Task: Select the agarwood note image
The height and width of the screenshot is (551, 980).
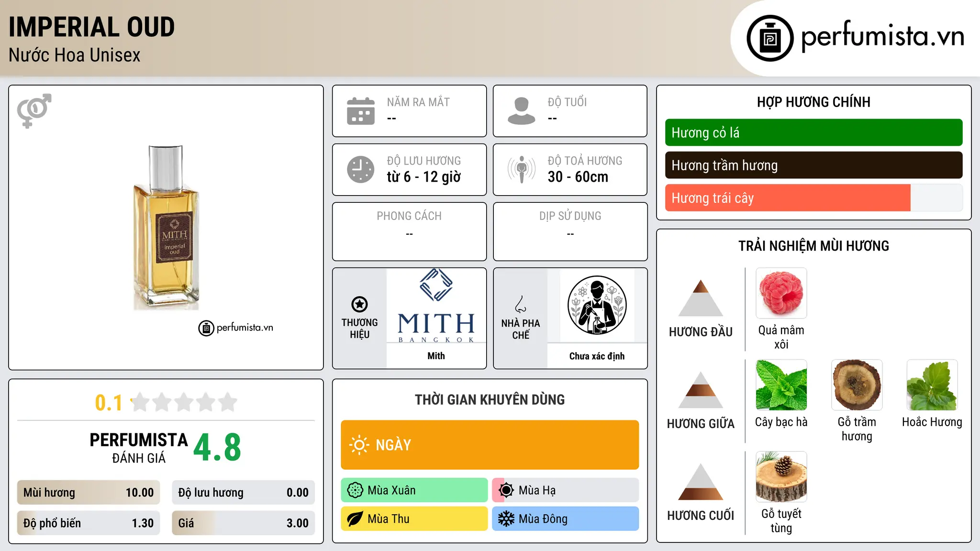Action: pos(857,385)
